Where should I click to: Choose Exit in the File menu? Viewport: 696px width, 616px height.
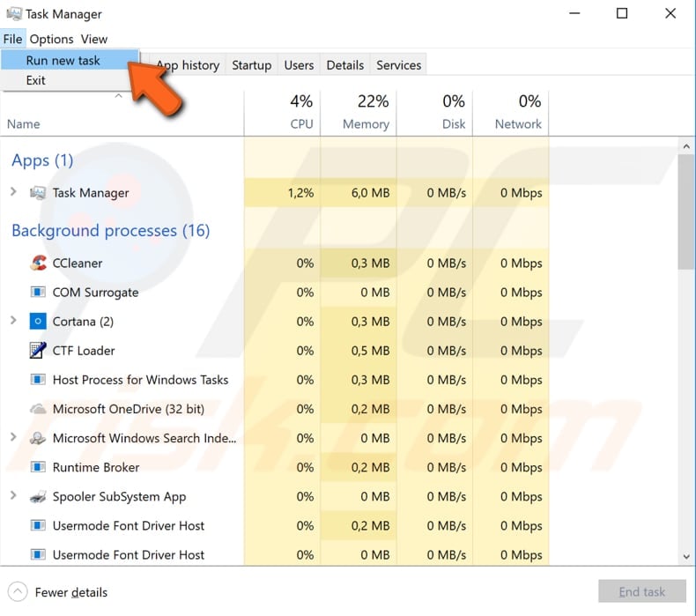pyautogui.click(x=36, y=80)
